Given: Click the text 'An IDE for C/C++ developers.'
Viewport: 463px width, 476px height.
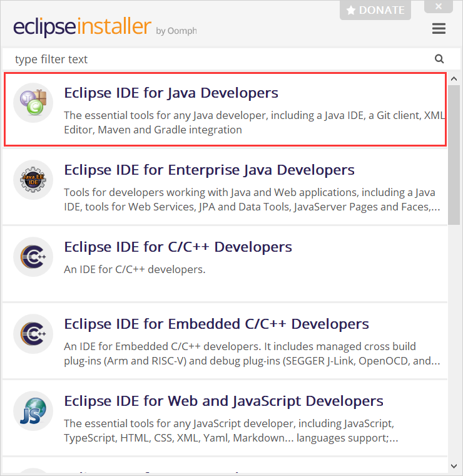Looking at the screenshot, I should tap(135, 269).
